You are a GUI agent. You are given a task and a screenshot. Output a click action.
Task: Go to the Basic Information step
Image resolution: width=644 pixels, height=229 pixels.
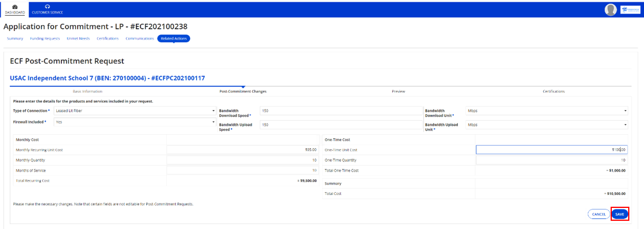87,91
